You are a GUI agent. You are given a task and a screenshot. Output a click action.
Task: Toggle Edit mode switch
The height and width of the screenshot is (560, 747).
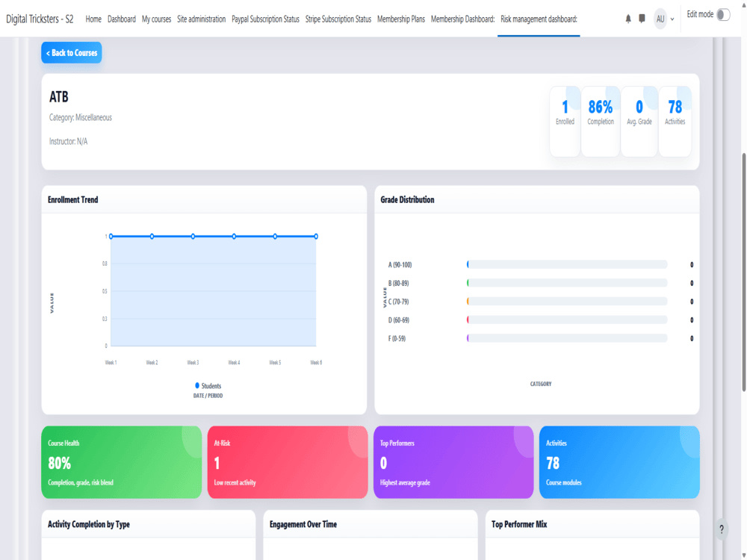[722, 15]
